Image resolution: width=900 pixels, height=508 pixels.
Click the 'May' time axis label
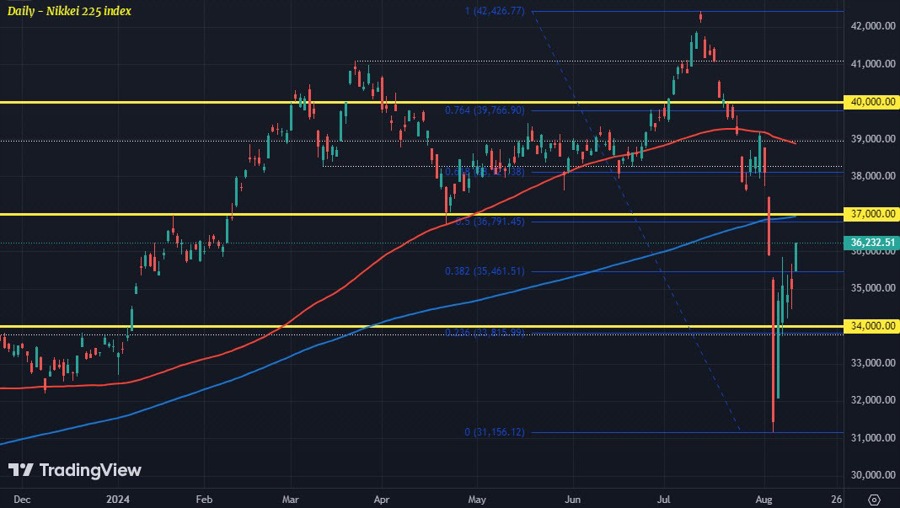[477, 499]
